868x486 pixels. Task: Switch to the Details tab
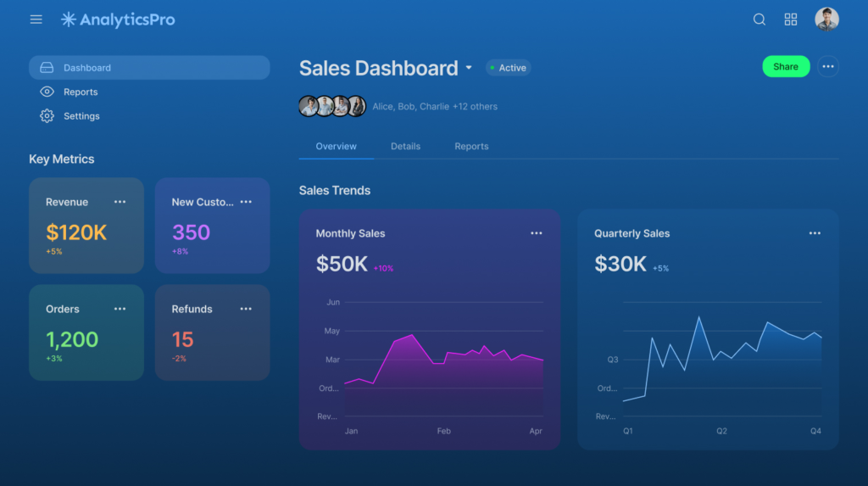point(405,147)
